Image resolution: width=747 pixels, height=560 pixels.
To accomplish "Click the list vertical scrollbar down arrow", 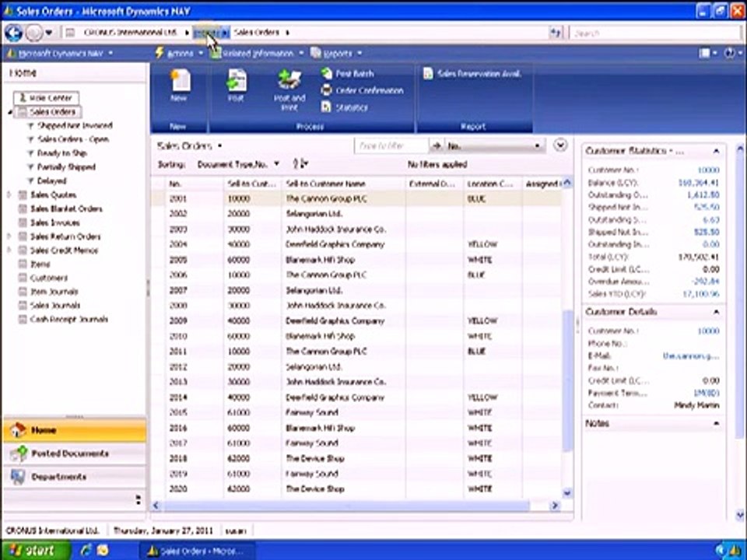I will click(x=567, y=493).
